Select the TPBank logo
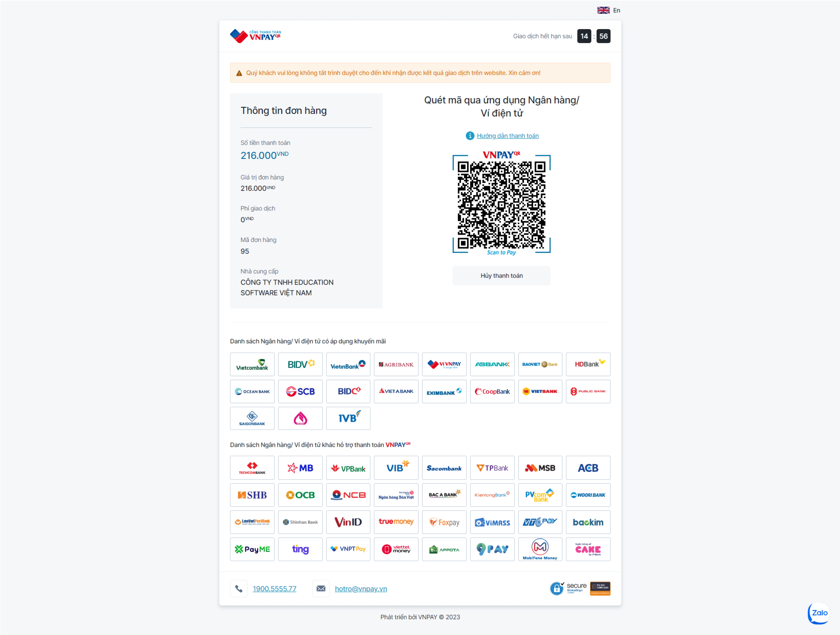Image resolution: width=840 pixels, height=635 pixels. point(492,468)
